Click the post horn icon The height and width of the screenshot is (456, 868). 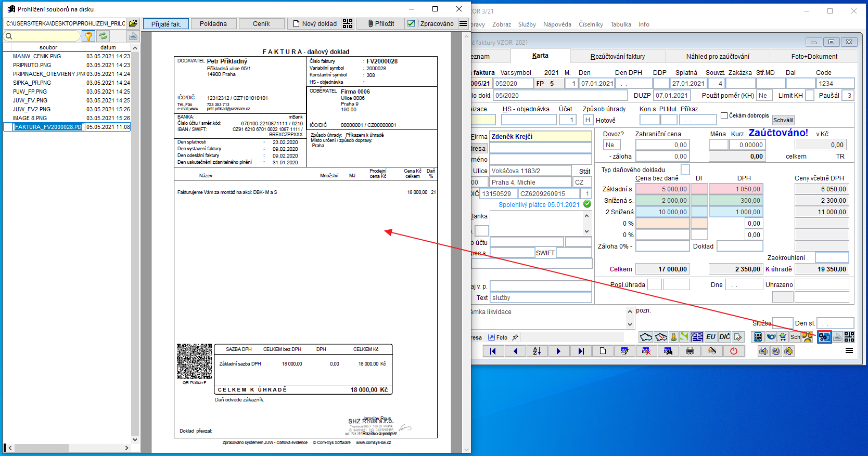(771, 337)
